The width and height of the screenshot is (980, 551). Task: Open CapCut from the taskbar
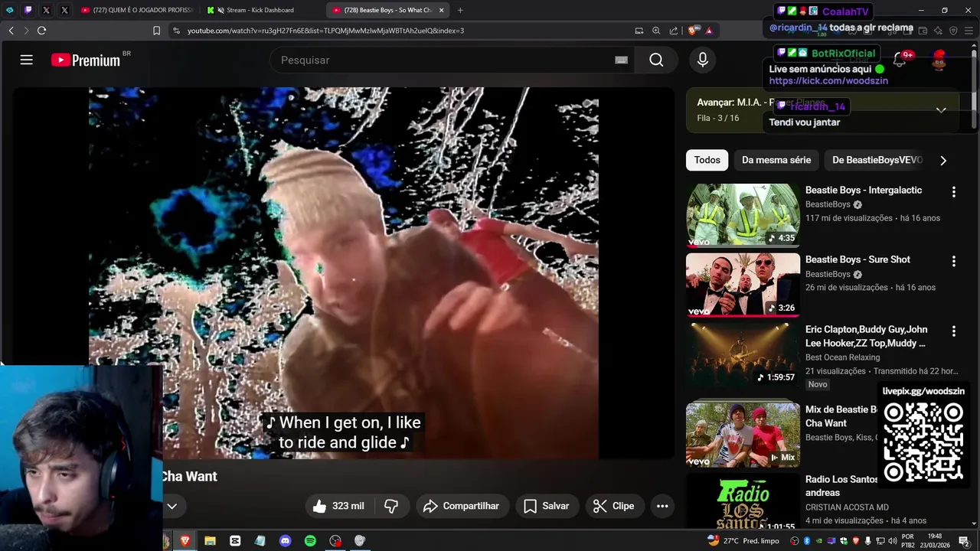235,540
